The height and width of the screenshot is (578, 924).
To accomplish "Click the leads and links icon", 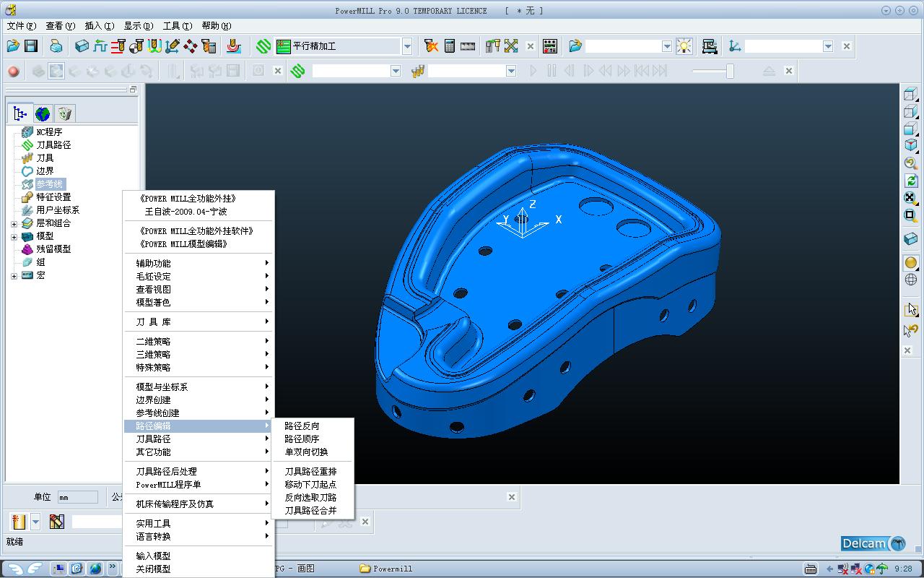I will coord(154,46).
